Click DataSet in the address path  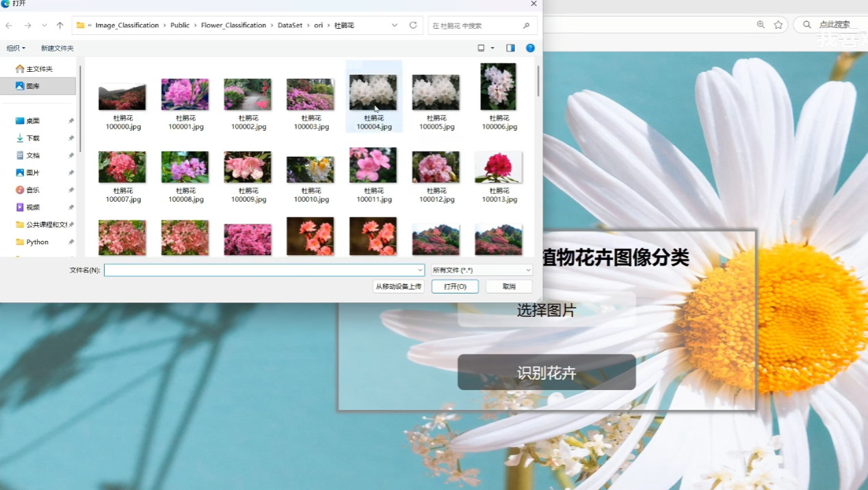tap(290, 25)
